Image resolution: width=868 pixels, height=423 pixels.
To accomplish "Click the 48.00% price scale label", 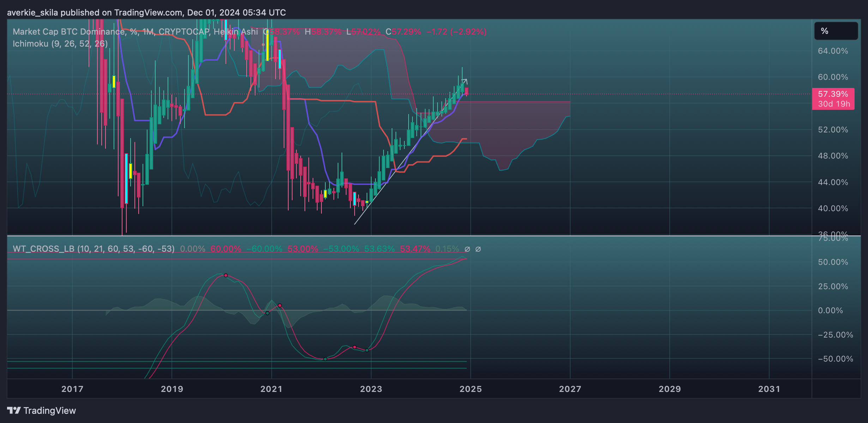I will tap(833, 156).
